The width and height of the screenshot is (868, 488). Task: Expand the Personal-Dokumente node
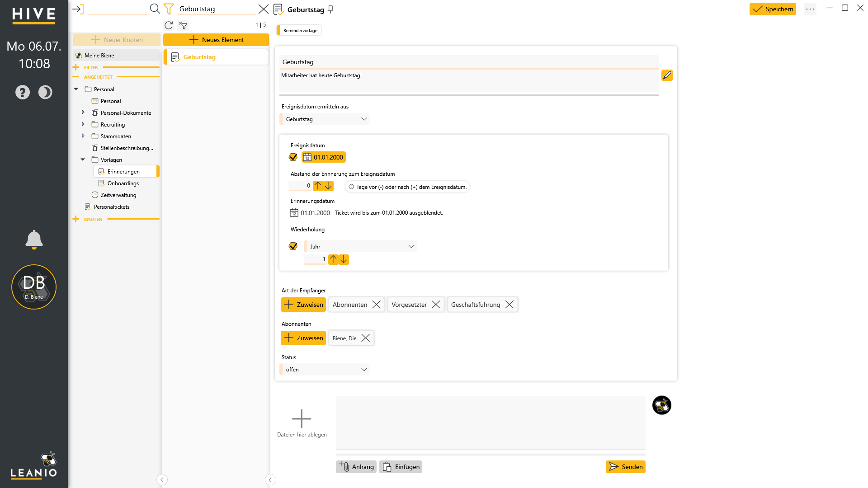(83, 113)
